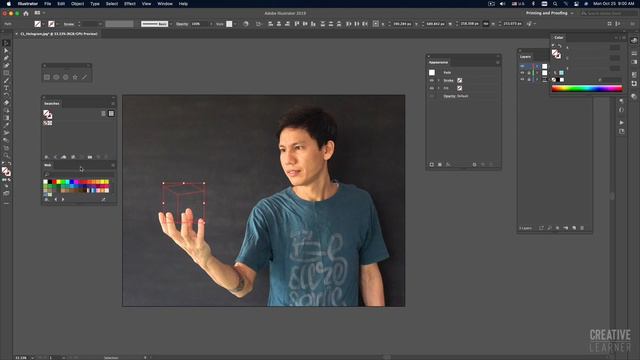640x360 pixels.
Task: Toggle Opacity visibility in Appearance panel
Action: coord(431,96)
